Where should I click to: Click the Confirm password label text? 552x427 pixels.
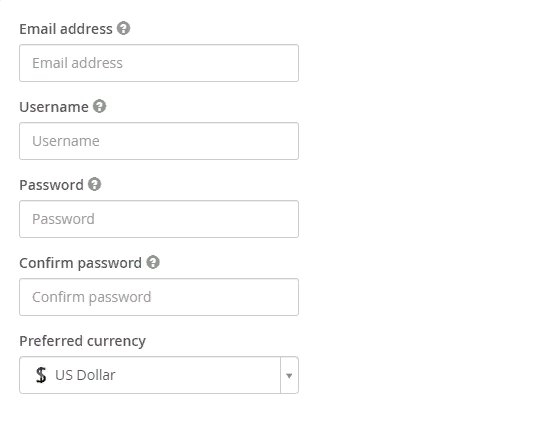(81, 263)
